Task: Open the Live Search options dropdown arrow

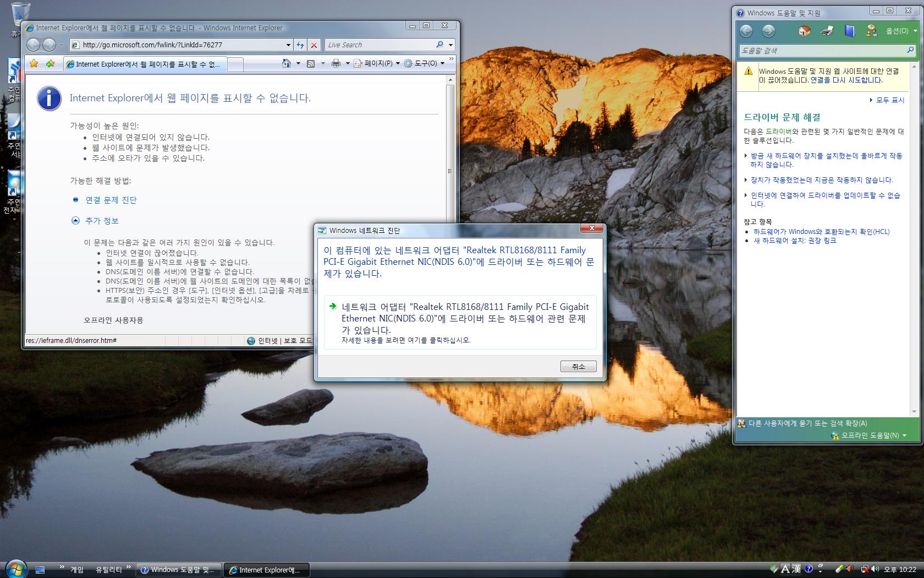Action: click(x=450, y=45)
